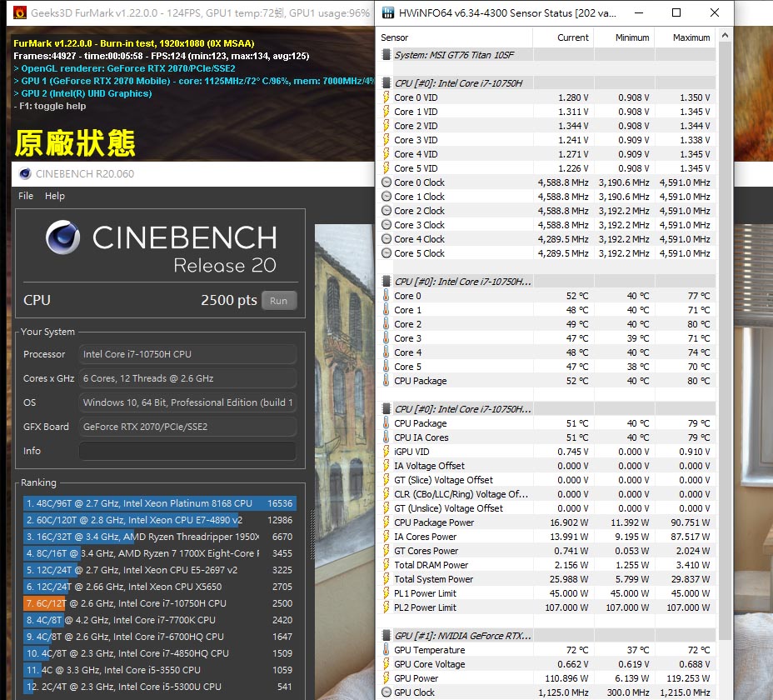
Task: Select ranking entry Intel Core i5-5300U
Action: point(160,687)
